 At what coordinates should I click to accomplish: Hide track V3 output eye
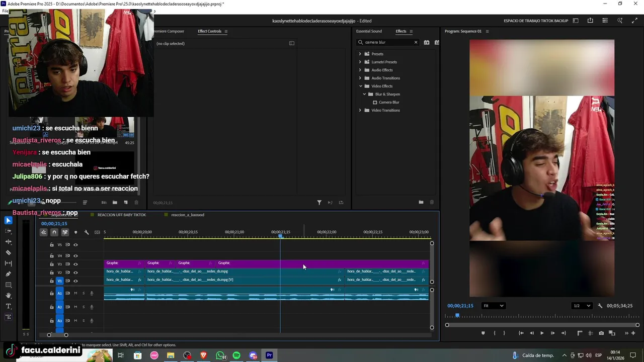75,264
